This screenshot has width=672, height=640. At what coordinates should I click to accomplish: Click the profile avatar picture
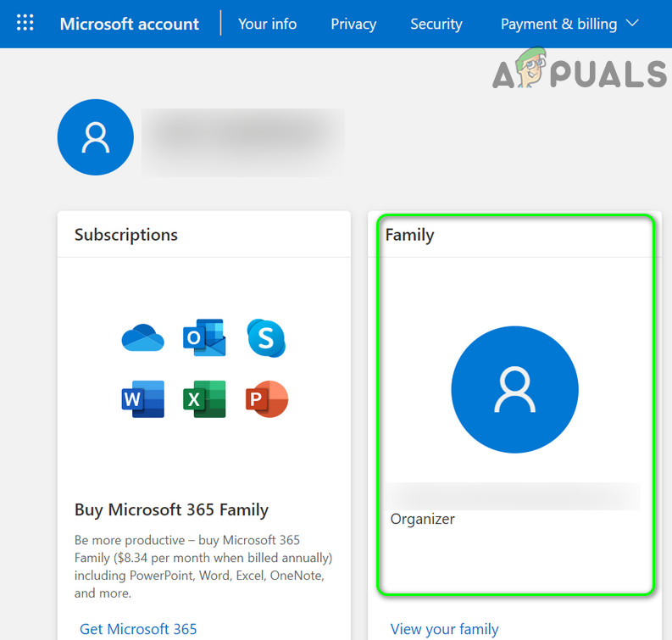[96, 137]
